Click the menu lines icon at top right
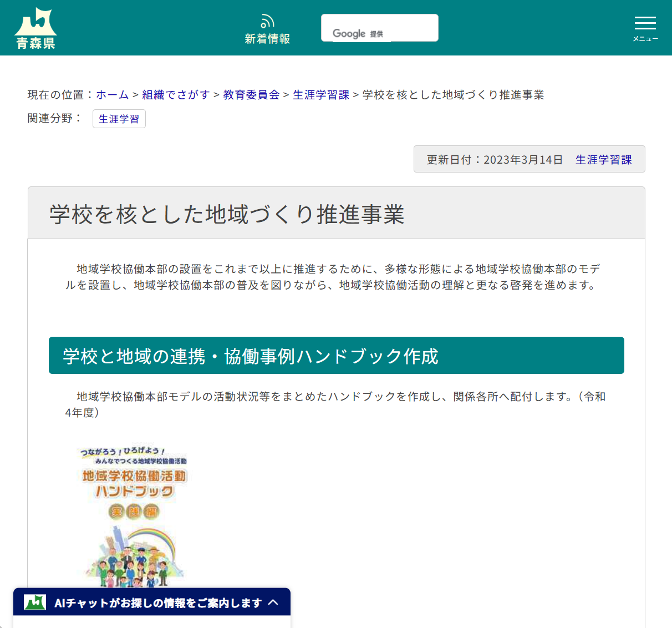 (645, 22)
